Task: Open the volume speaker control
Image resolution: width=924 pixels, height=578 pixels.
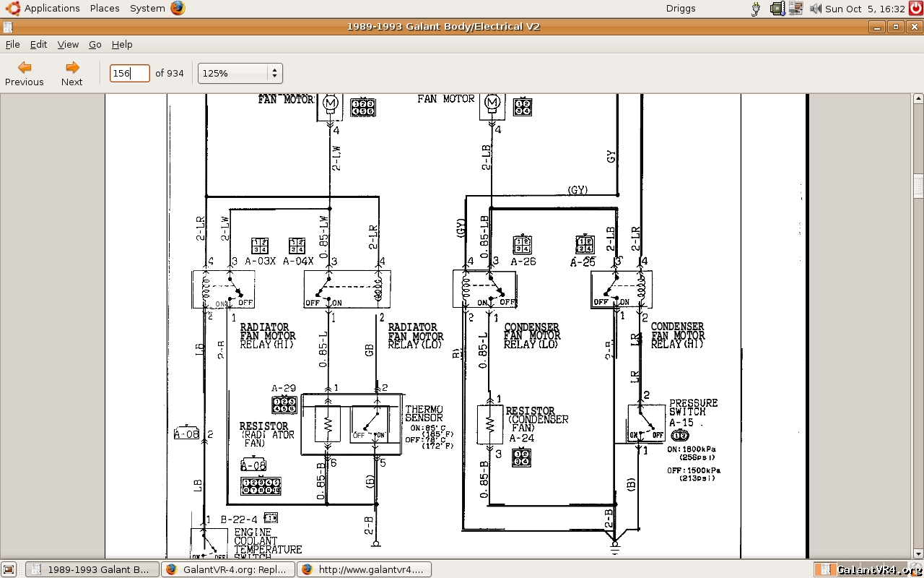Action: click(815, 9)
